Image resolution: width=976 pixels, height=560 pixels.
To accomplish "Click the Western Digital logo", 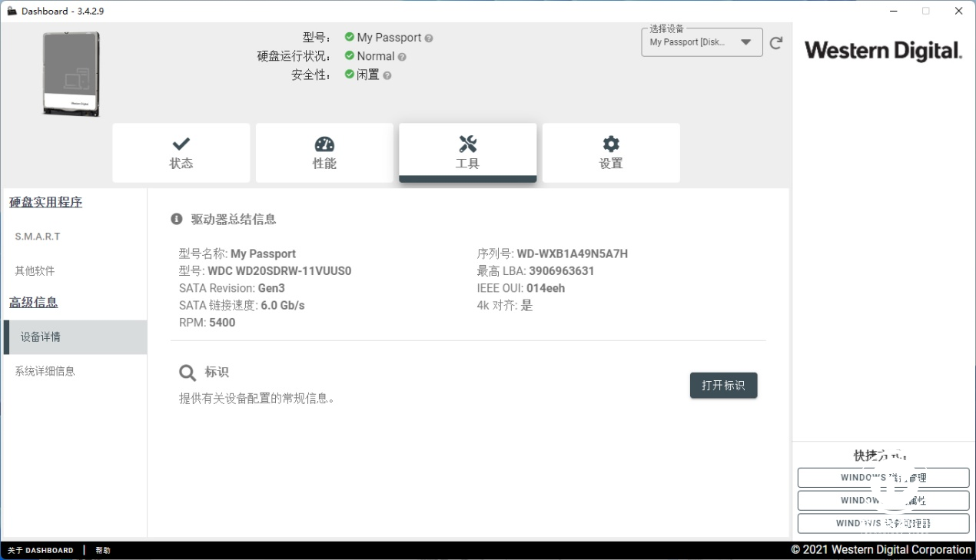I will [884, 51].
